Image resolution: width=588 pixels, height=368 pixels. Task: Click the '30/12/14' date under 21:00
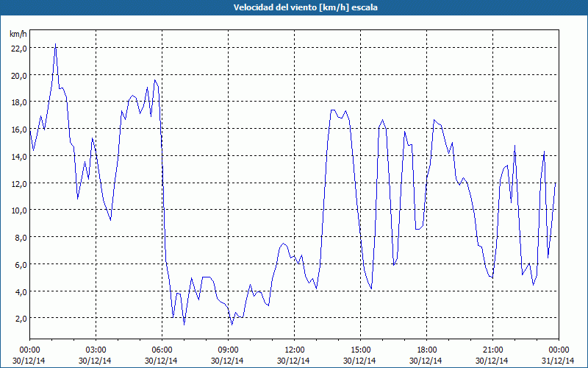pyautogui.click(x=492, y=361)
